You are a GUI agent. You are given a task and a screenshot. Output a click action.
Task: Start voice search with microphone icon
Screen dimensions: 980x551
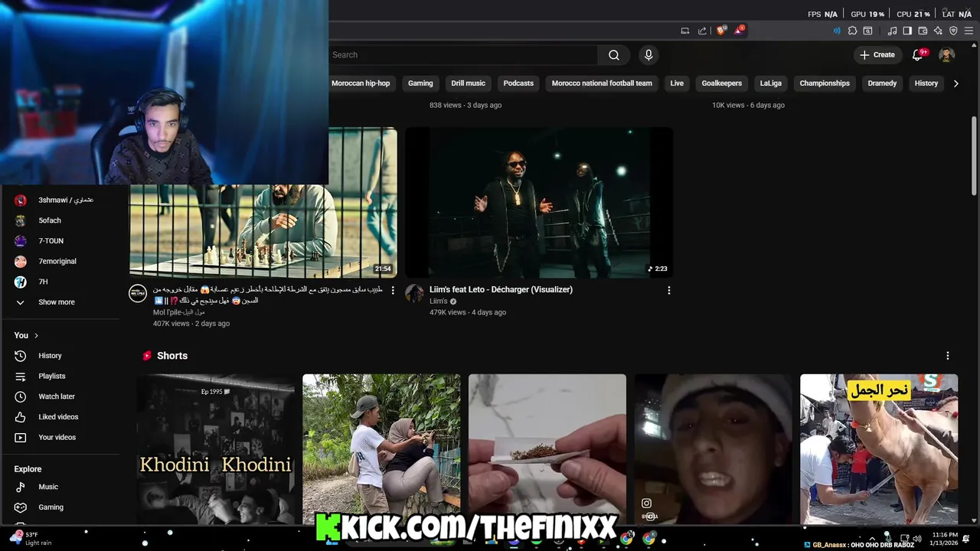click(648, 55)
